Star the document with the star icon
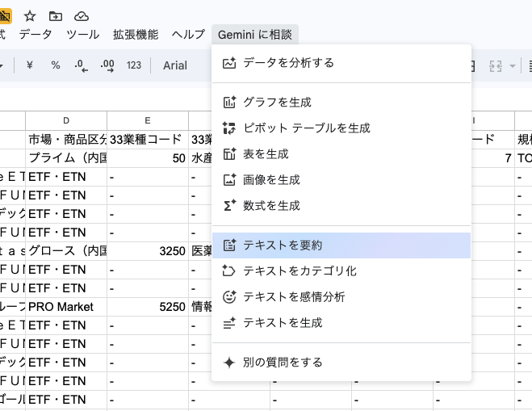 point(30,16)
